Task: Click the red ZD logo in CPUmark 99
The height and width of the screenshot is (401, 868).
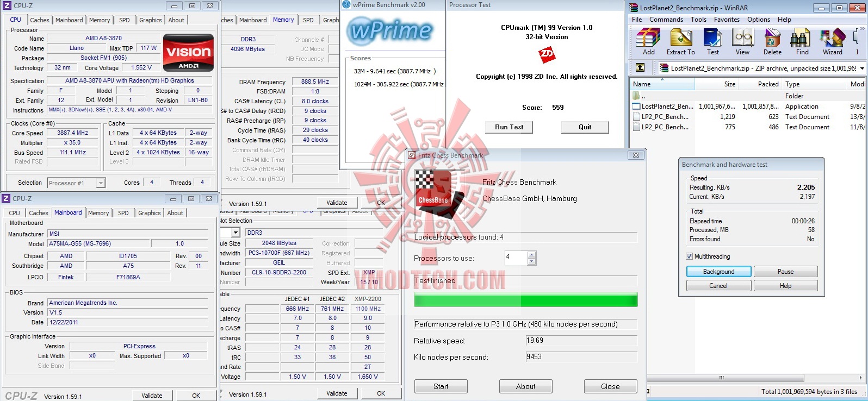Action: click(x=547, y=54)
